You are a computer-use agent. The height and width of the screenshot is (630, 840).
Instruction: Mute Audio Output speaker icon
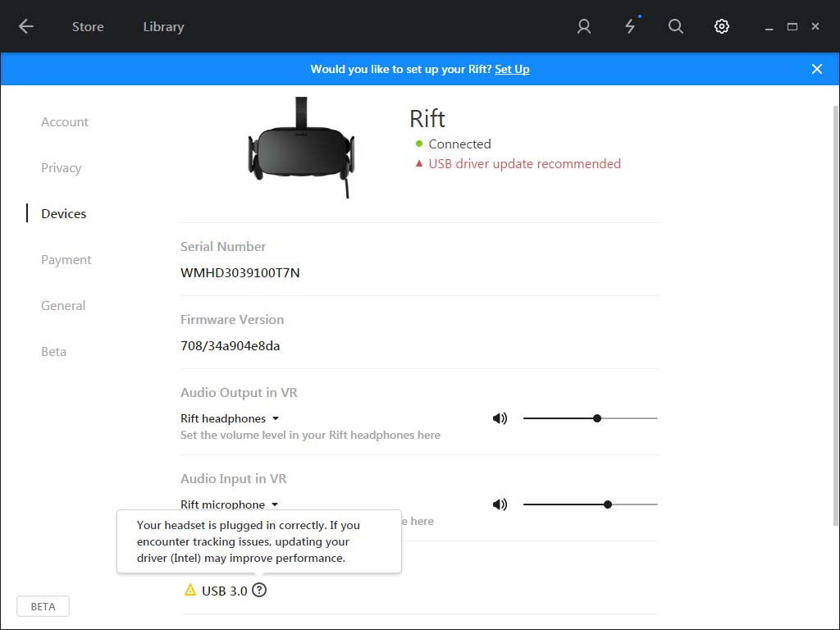point(500,418)
